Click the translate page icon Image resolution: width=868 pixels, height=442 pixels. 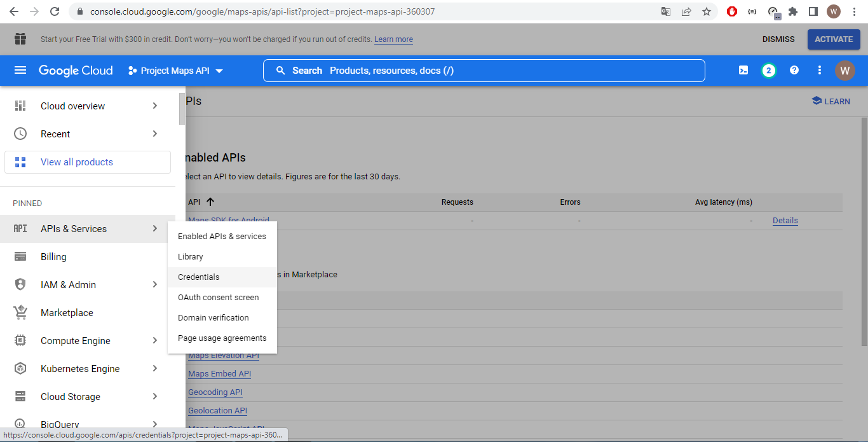pyautogui.click(x=666, y=11)
